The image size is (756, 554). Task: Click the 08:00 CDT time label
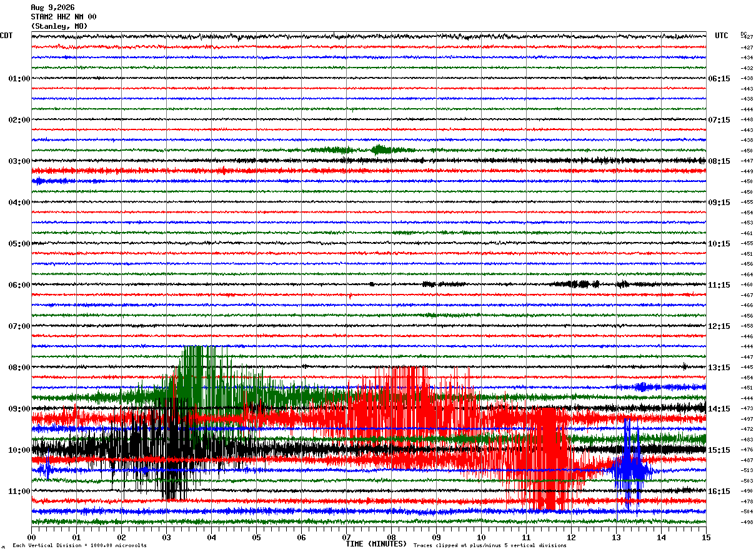[x=19, y=367]
